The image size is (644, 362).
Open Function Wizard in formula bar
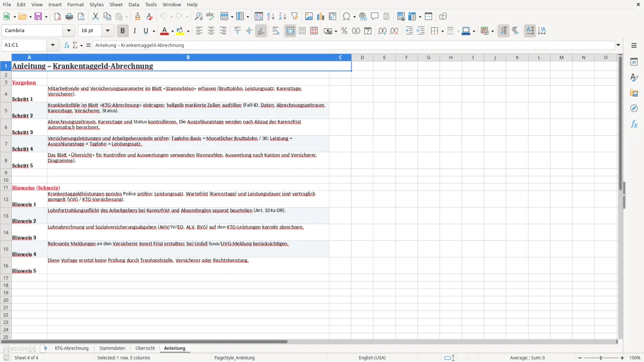67,46
